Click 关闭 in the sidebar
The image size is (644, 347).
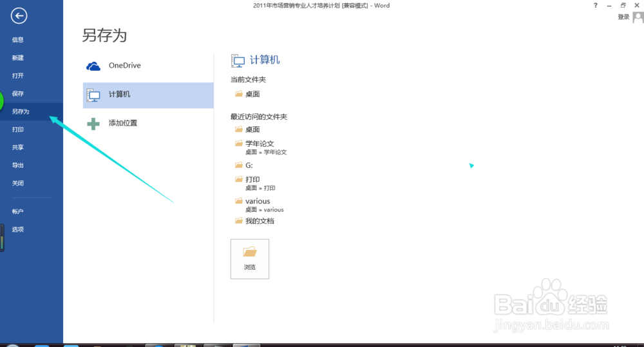point(17,183)
